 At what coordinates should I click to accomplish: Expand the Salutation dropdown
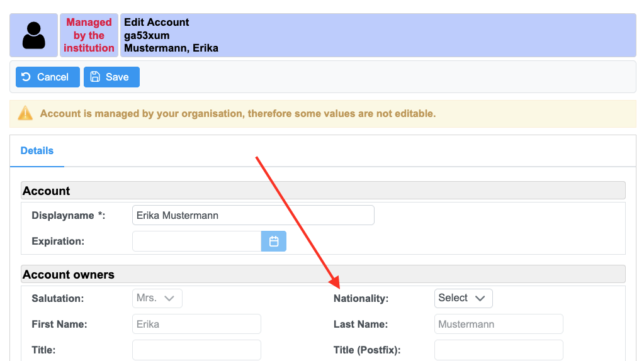click(x=157, y=298)
